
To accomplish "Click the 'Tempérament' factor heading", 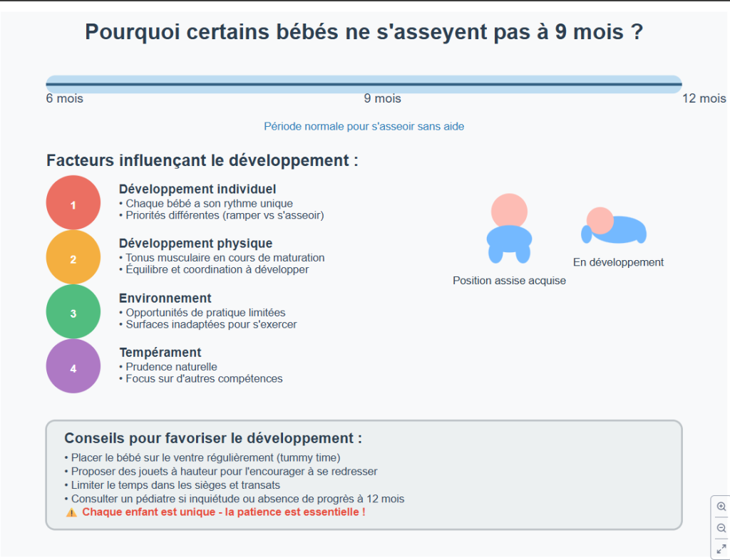I will [x=160, y=352].
